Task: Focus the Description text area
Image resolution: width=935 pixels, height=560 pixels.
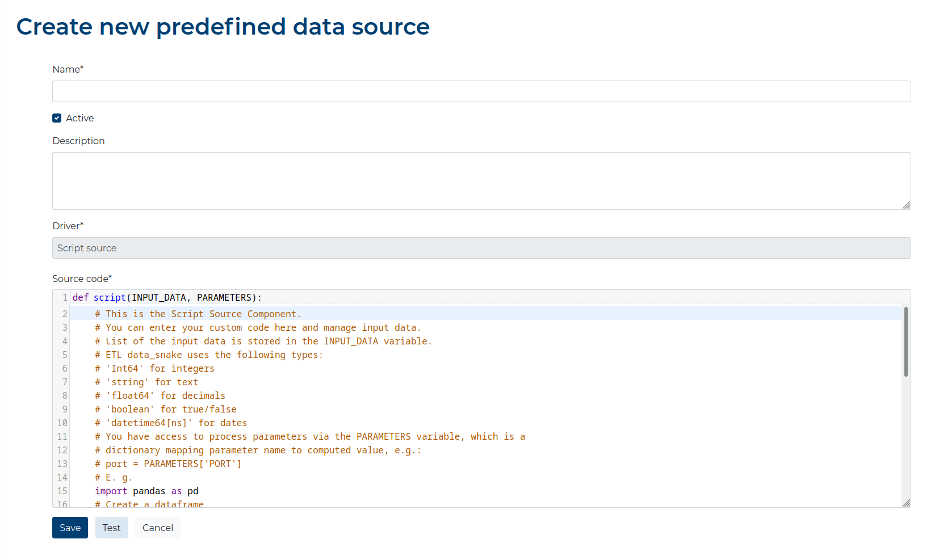Action: (x=481, y=181)
